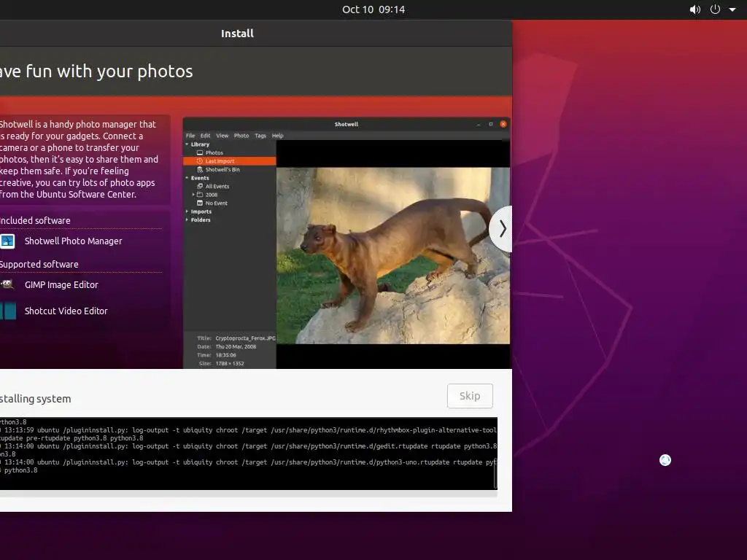The image size is (747, 560).
Task: Click the Skip button
Action: pos(470,396)
